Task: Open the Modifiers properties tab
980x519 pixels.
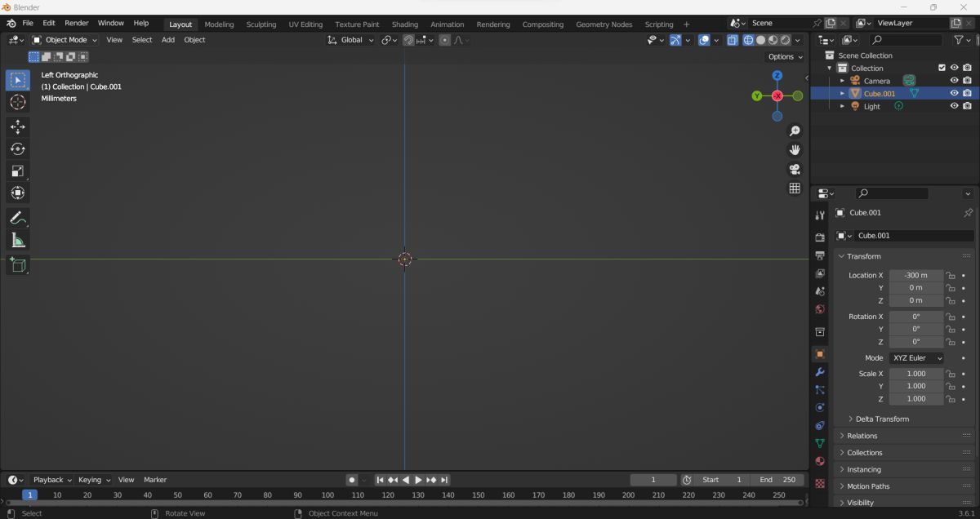Action: tap(820, 372)
